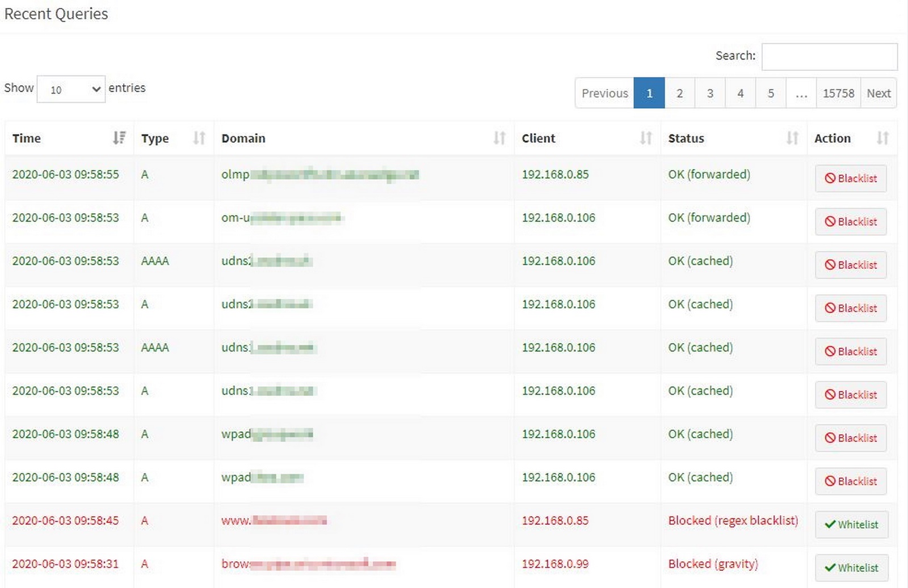Switch to page 2 of queries
Image resolution: width=908 pixels, height=588 pixels.
(x=679, y=93)
